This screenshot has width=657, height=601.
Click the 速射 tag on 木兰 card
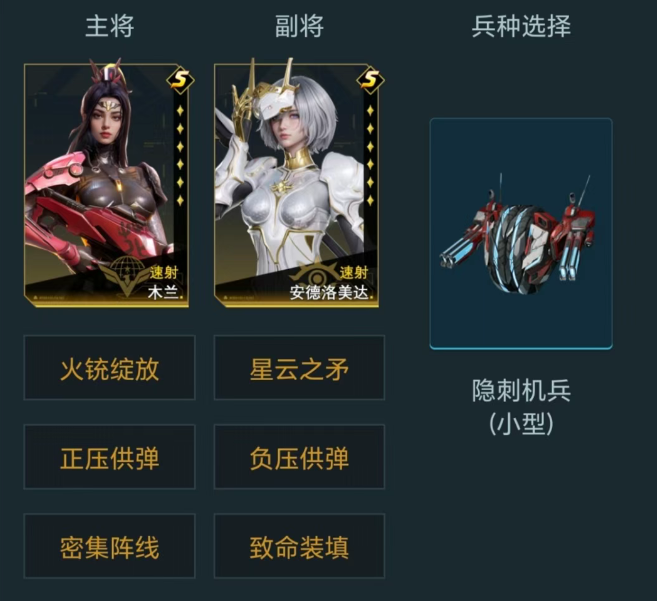pos(164,273)
